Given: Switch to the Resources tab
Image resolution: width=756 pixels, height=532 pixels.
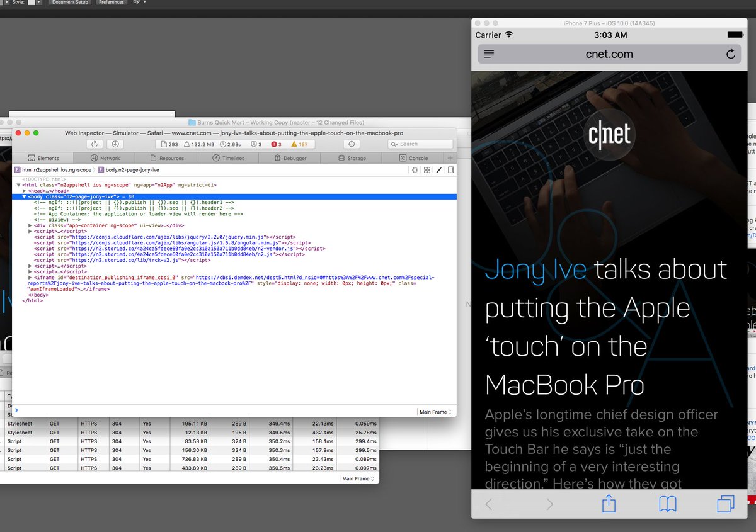Looking at the screenshot, I should tap(166, 158).
